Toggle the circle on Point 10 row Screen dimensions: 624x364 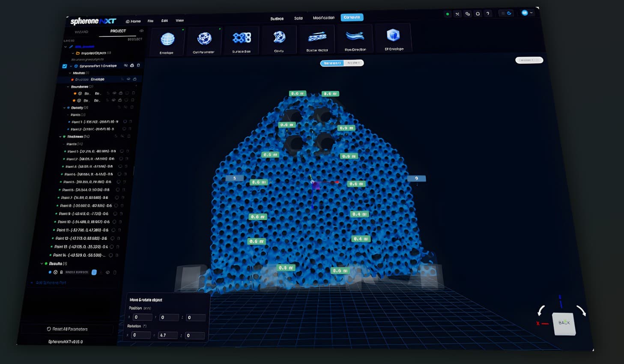click(x=115, y=222)
